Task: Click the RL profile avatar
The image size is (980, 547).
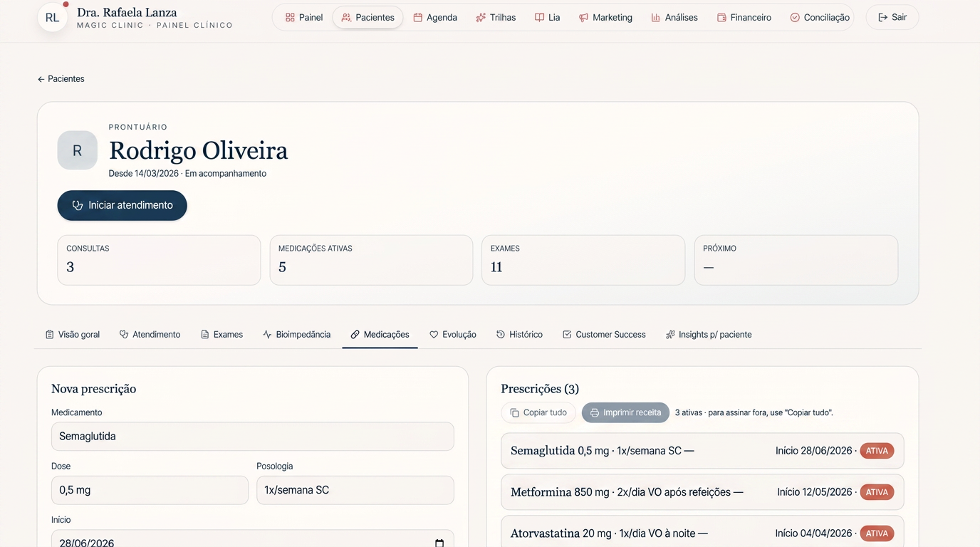Action: (52, 18)
